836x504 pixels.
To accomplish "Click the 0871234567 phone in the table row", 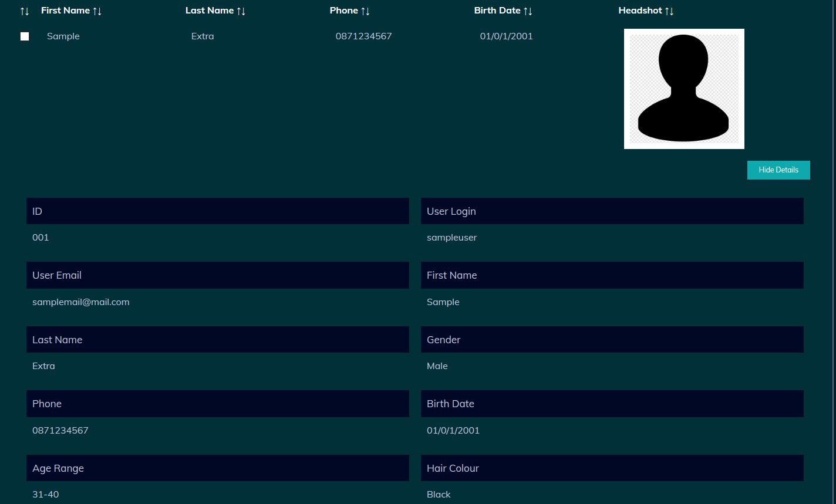I will pyautogui.click(x=363, y=36).
